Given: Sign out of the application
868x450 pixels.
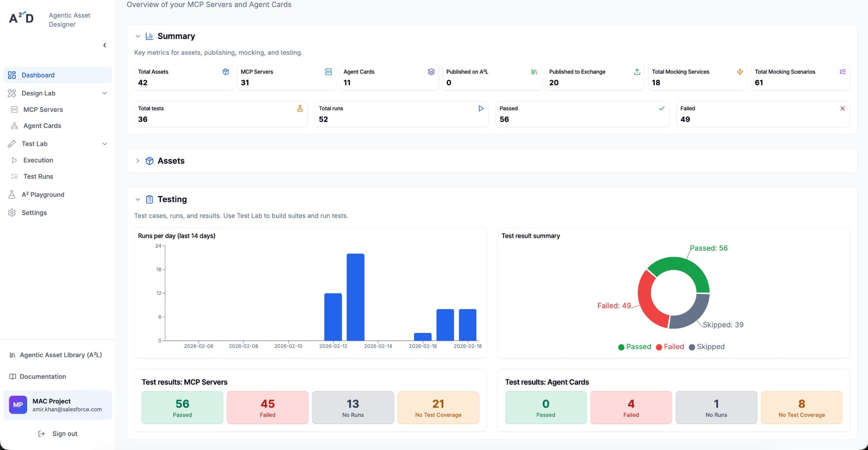Looking at the screenshot, I should [x=64, y=433].
